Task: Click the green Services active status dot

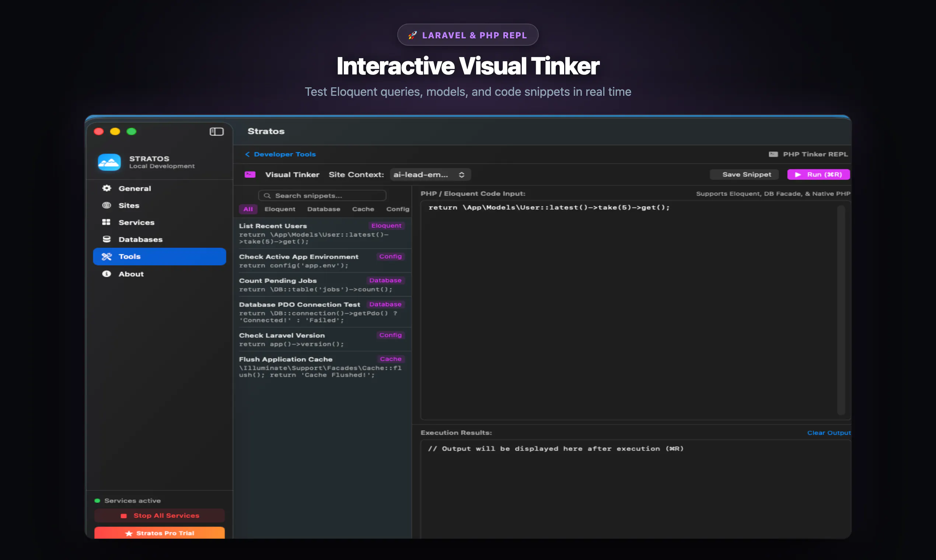Action: (97, 500)
